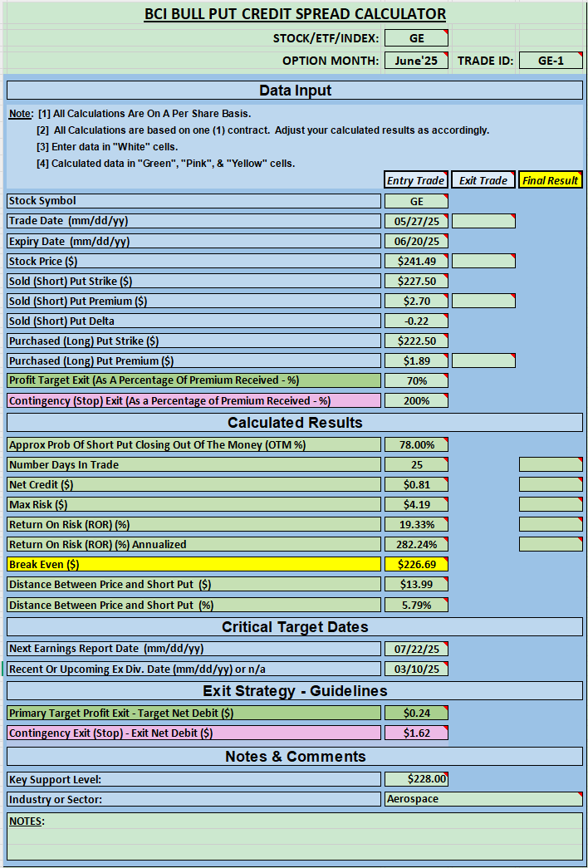Screen dimensions: 588x868
Task: Click the Industry or Sector field showing Aerospace
Action: coord(483,799)
